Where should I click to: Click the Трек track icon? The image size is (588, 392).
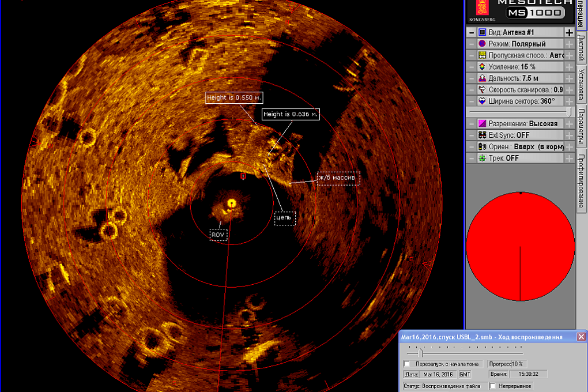click(483, 159)
